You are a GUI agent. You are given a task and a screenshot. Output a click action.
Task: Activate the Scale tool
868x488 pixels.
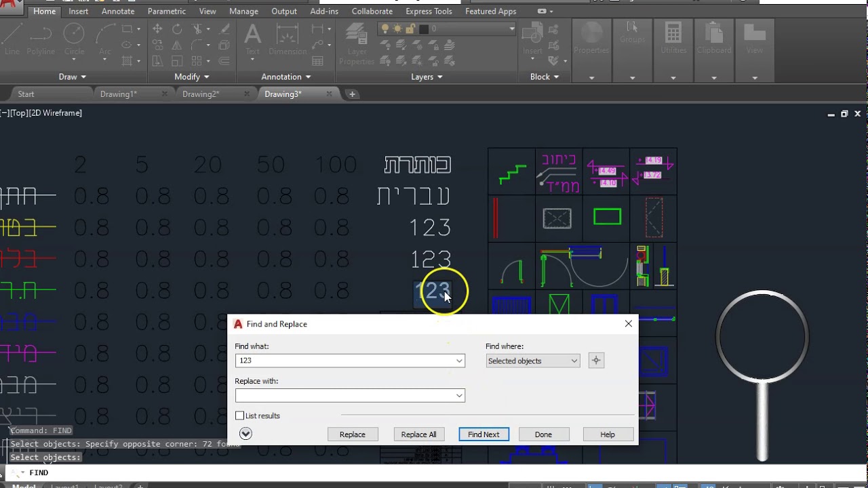[x=177, y=61]
